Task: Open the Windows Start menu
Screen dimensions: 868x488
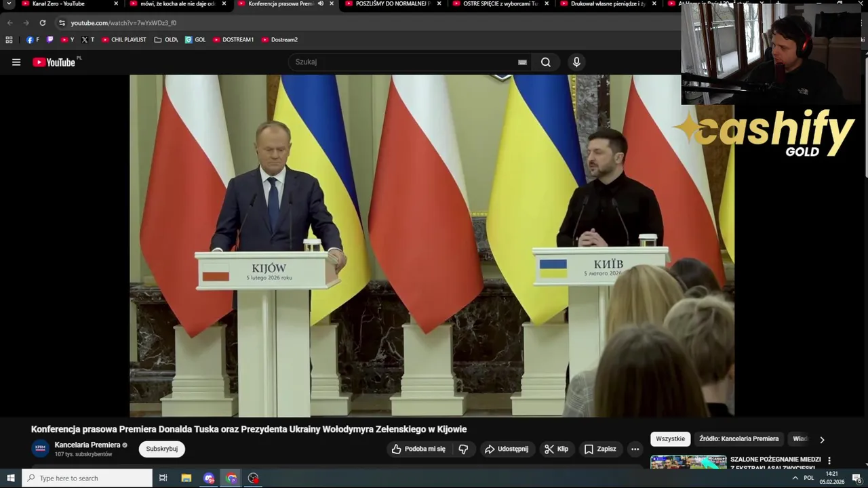Action: [10, 478]
